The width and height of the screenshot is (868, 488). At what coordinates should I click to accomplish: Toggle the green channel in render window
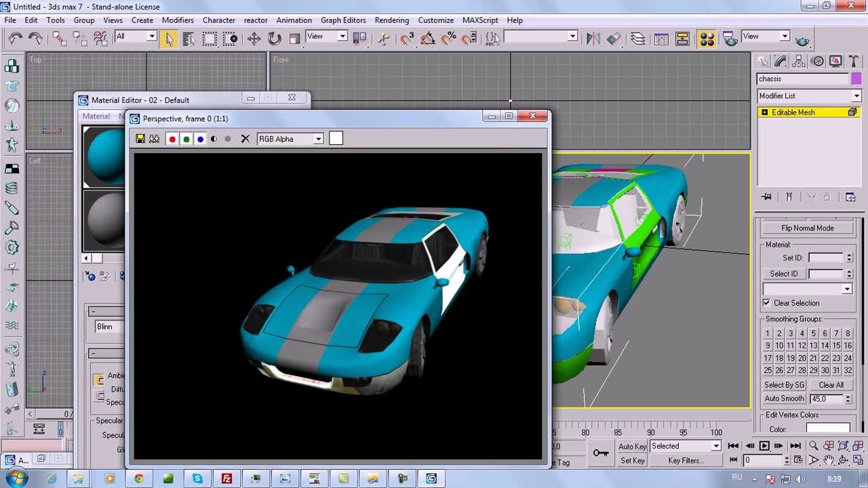click(186, 139)
